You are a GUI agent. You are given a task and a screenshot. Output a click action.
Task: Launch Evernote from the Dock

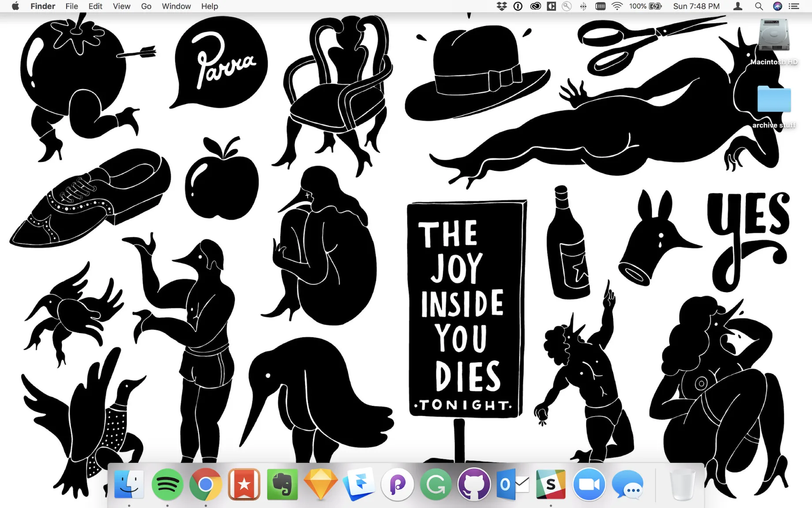click(x=282, y=485)
